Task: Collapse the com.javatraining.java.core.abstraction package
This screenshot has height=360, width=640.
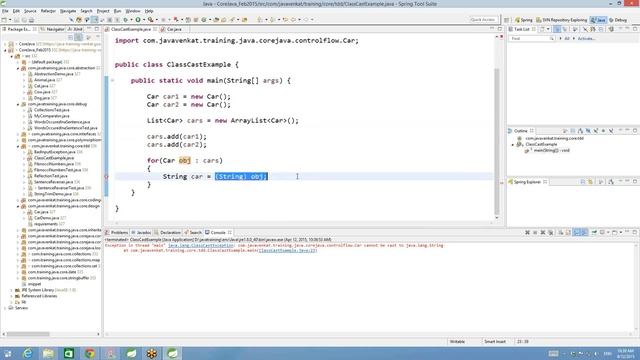Action: click(18, 68)
